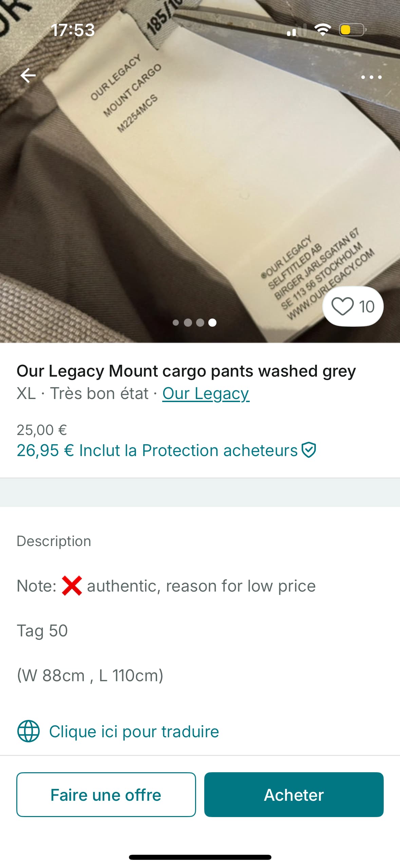Tap the globe translation icon

pyautogui.click(x=28, y=731)
